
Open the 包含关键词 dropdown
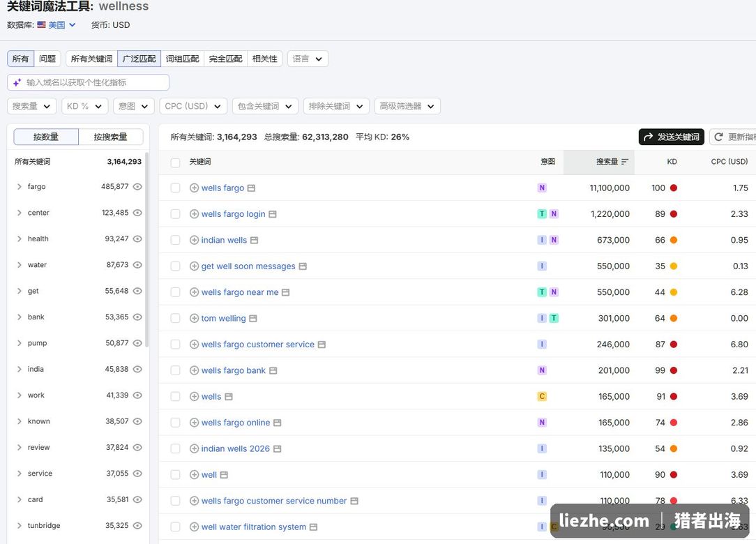265,106
